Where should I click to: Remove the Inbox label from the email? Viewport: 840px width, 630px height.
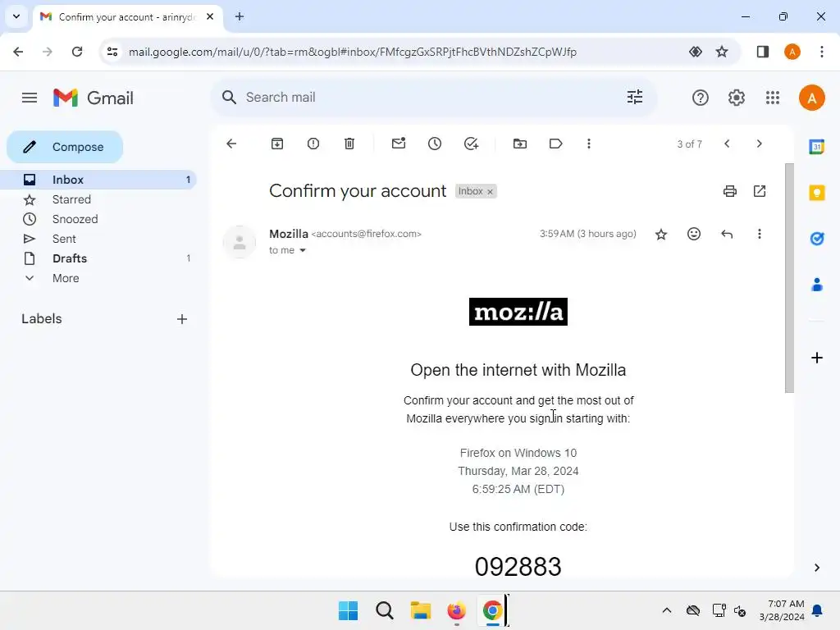tap(490, 192)
